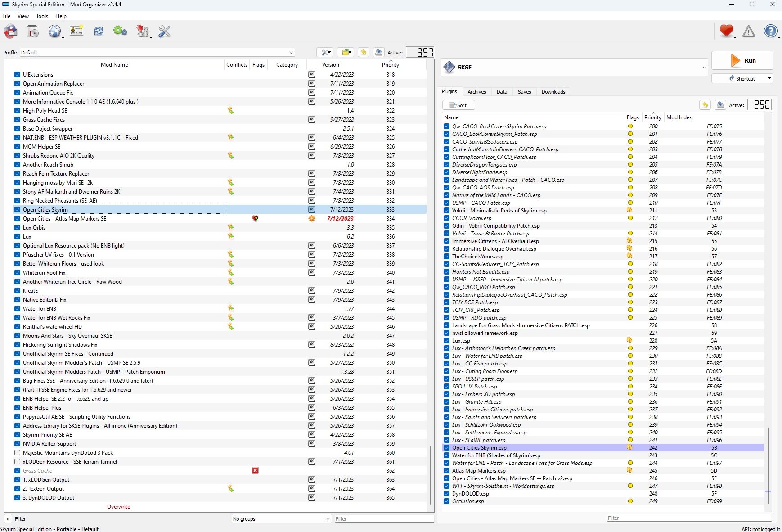Open the puzzle-piece tools icon

143,31
